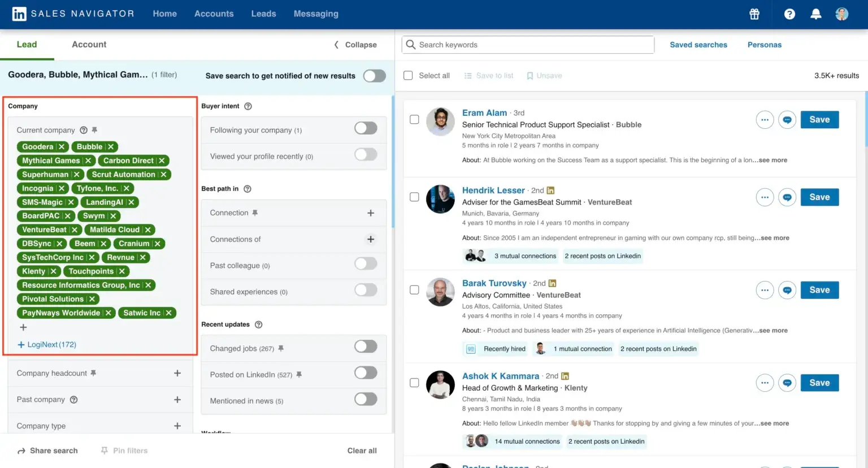
Task: Open the notifications bell
Action: 815,14
